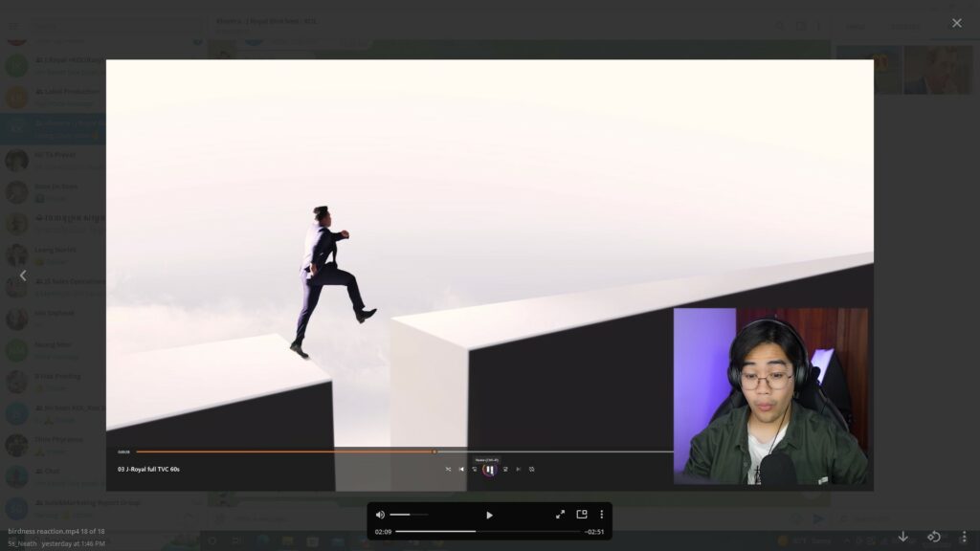
Task: Click the webcam overlay of the person
Action: (x=770, y=396)
